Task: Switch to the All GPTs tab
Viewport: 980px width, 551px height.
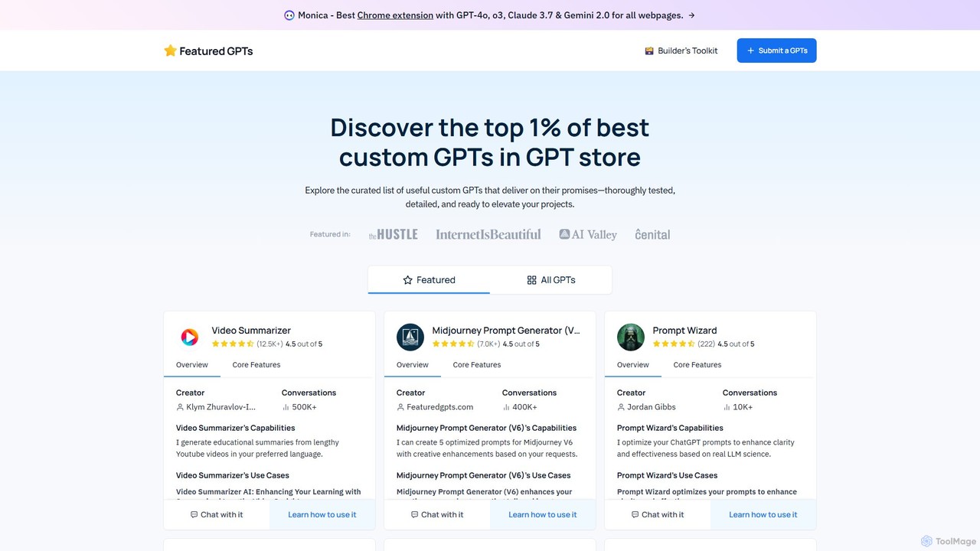Action: [550, 280]
